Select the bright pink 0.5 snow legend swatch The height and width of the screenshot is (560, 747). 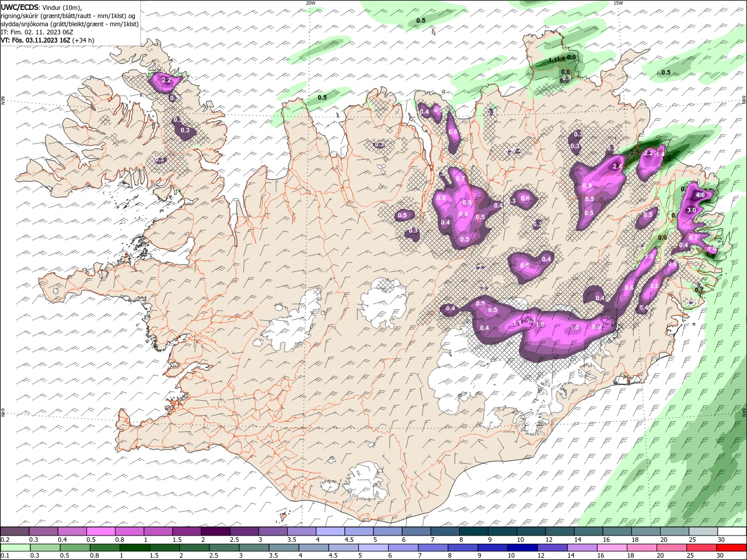coord(100,531)
